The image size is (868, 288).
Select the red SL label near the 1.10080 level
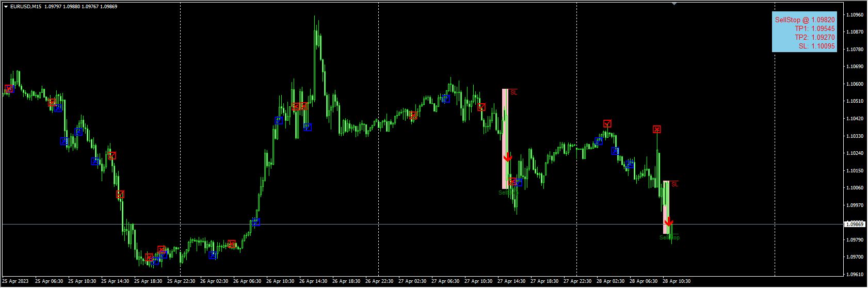pyautogui.click(x=675, y=184)
